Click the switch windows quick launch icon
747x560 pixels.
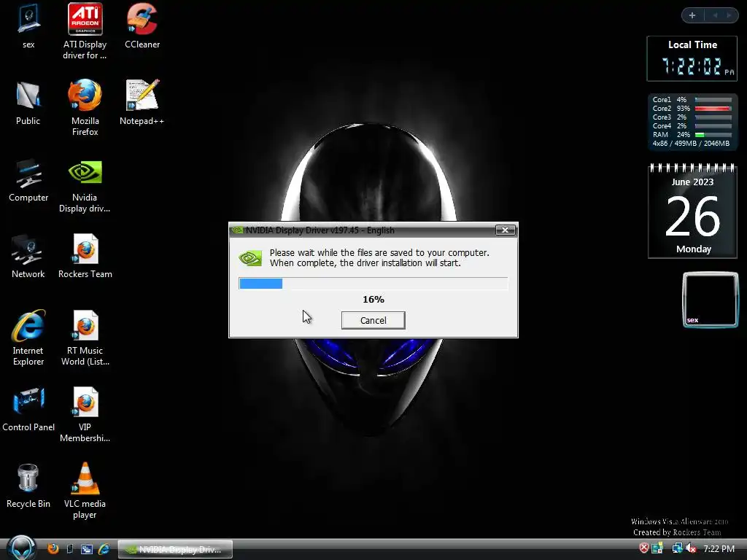point(87,549)
